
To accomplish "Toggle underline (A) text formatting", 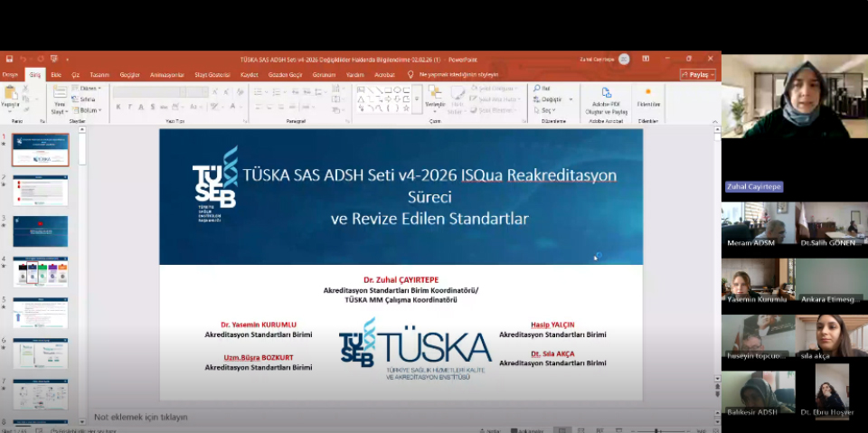I will (x=140, y=107).
